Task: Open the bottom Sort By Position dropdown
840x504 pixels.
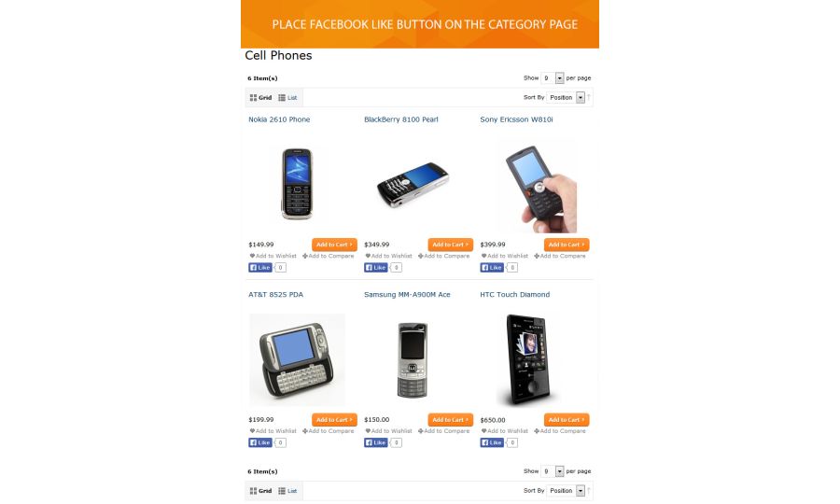Action: coord(566,491)
